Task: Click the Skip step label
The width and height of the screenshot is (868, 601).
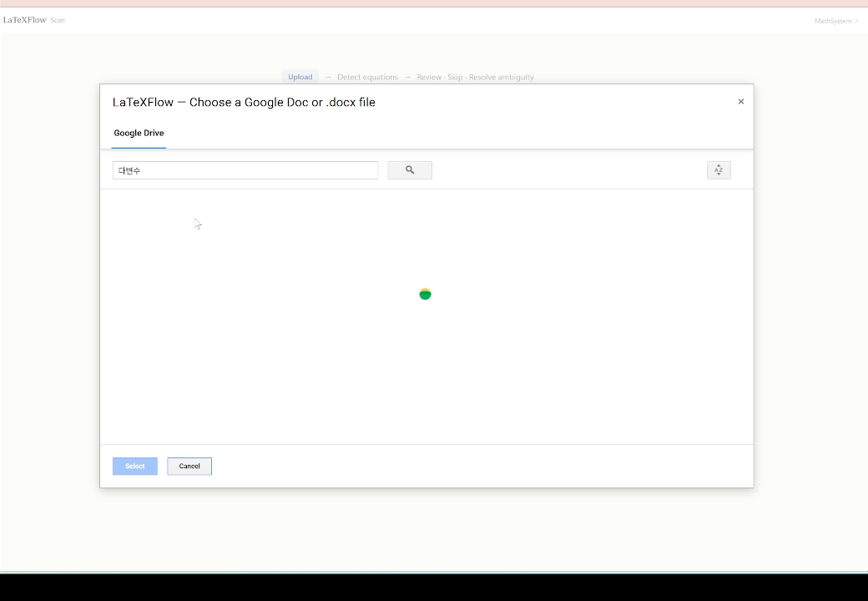Action: 455,77
